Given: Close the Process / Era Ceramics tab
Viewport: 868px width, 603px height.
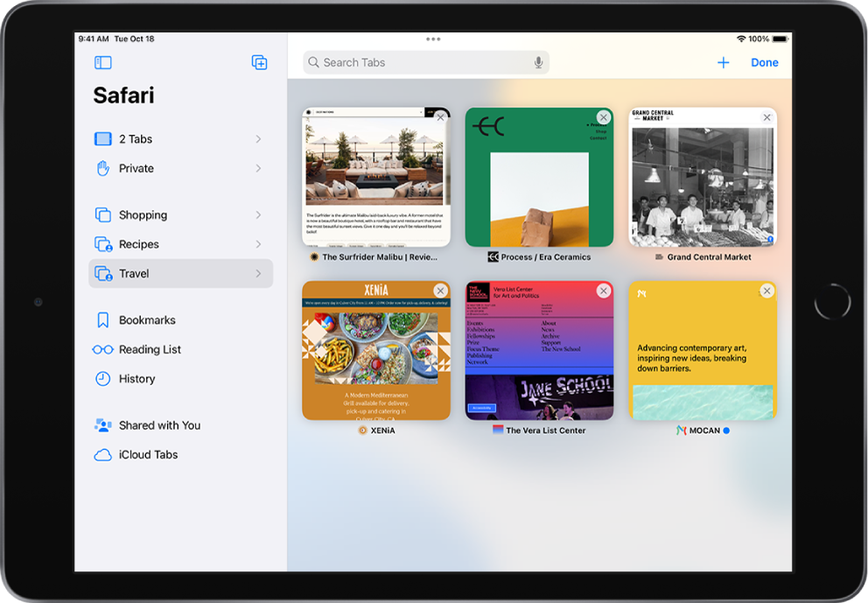Looking at the screenshot, I should 603,117.
